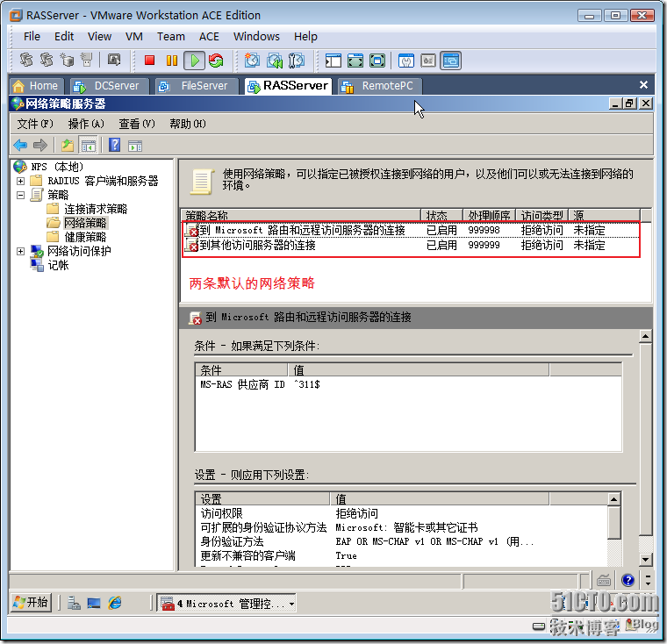Screen dimensions: 667x644
Task: Open the VMware View menu
Action: coord(99,37)
